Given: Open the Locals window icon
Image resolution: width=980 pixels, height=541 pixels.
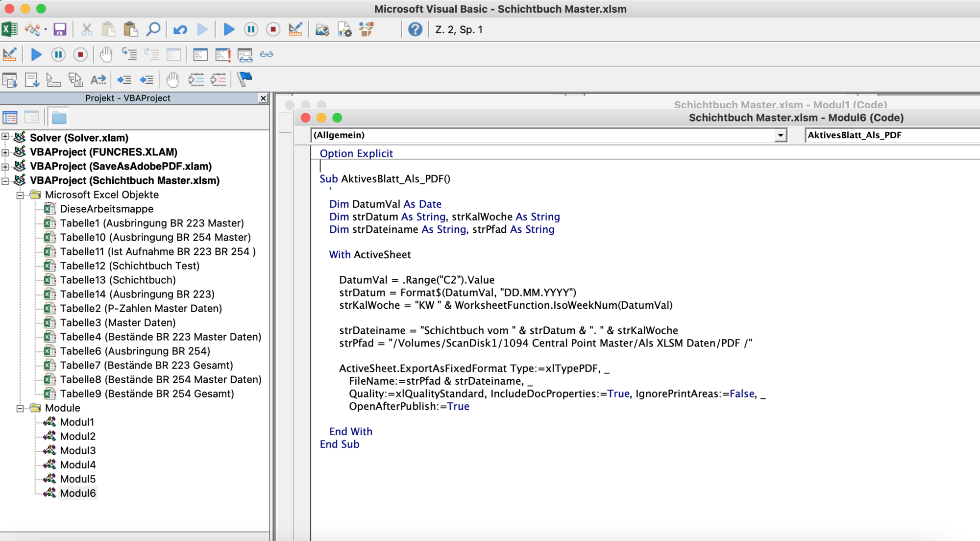Looking at the screenshot, I should click(x=200, y=54).
